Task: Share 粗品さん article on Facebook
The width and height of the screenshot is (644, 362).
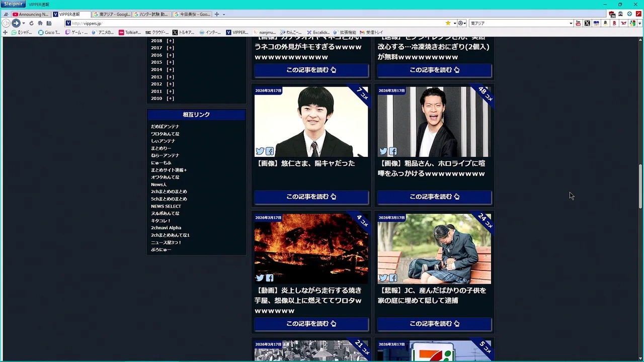Action: (393, 151)
